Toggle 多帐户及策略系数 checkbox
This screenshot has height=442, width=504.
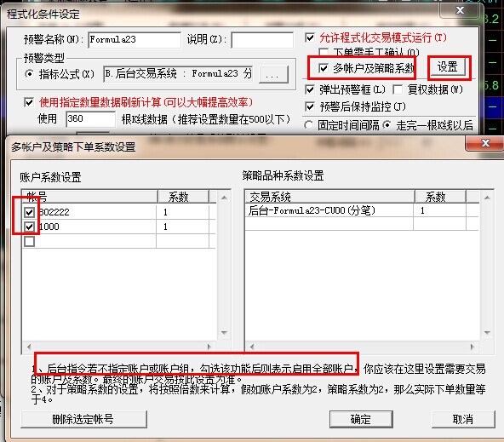coord(324,68)
